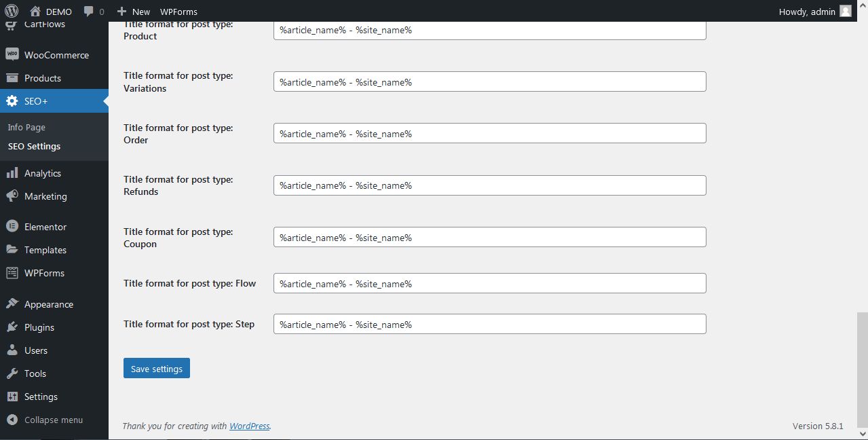Open Plugins via its plug icon

click(x=12, y=327)
